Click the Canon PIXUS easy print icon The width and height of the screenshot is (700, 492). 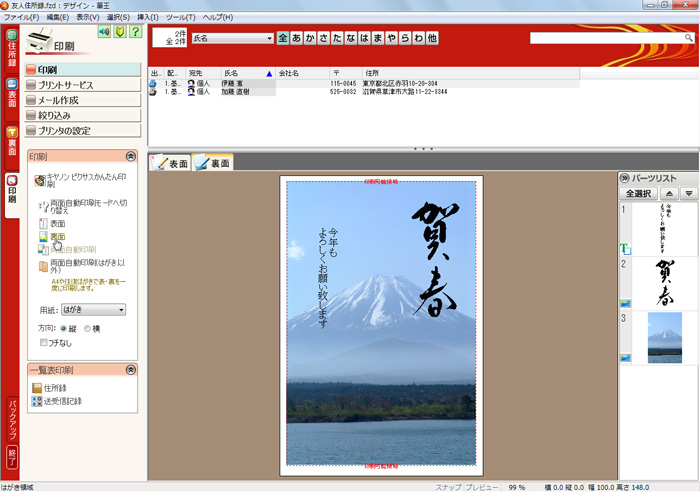[x=40, y=181]
